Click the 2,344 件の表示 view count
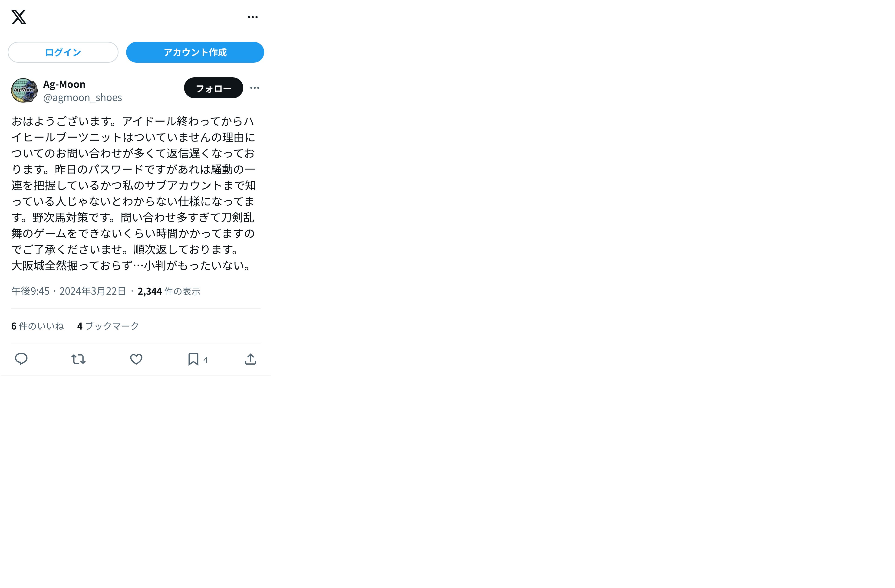 point(169,291)
